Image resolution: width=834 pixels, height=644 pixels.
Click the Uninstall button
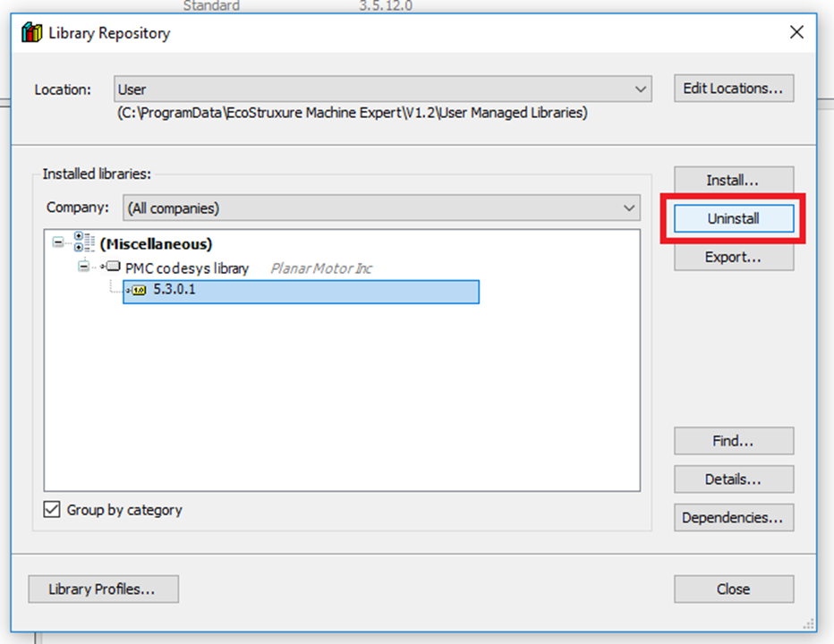point(733,218)
